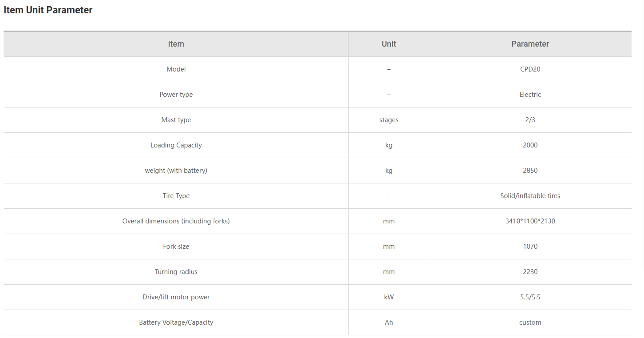Select the Turning radius row label

[176, 272]
